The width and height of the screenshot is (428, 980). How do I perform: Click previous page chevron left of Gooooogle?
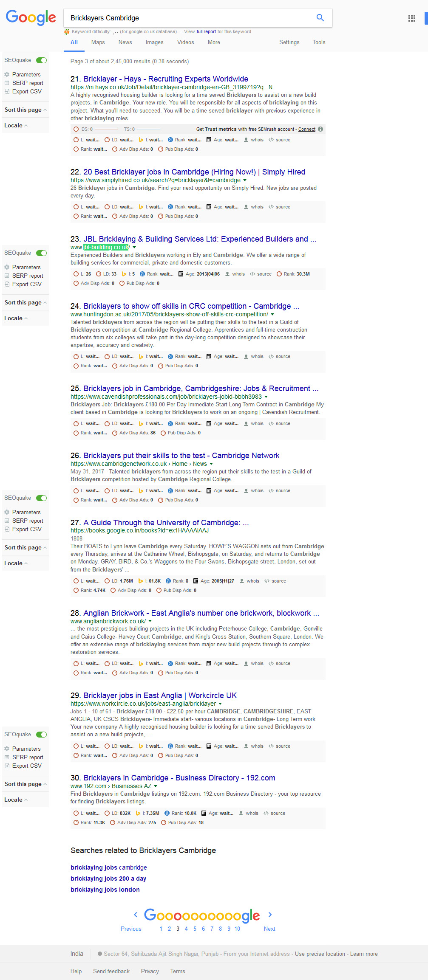click(136, 914)
